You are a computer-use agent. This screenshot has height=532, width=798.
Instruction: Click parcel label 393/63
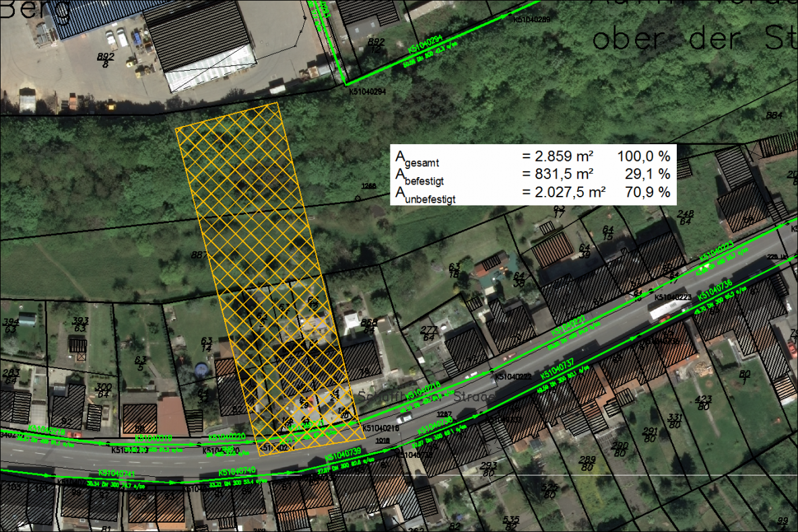[x=80, y=324]
